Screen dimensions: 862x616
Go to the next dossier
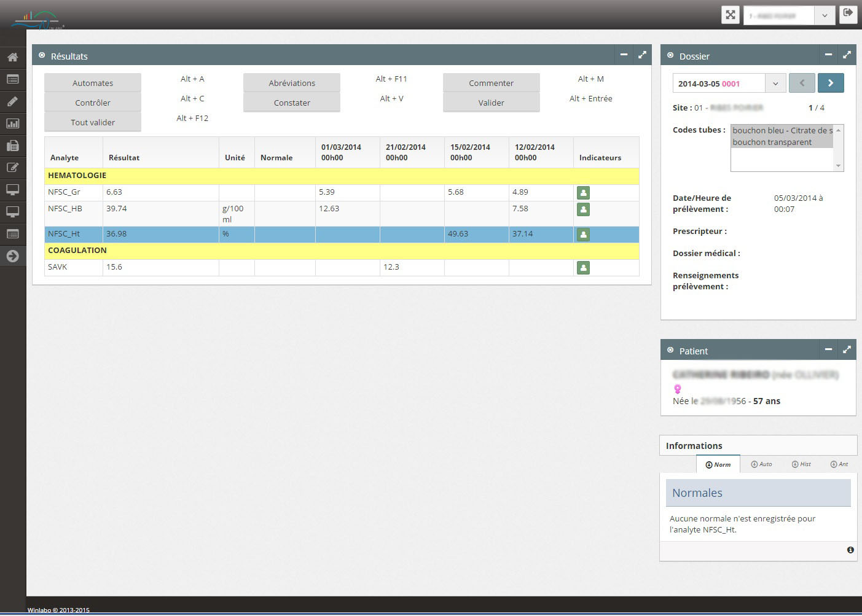[x=831, y=83]
